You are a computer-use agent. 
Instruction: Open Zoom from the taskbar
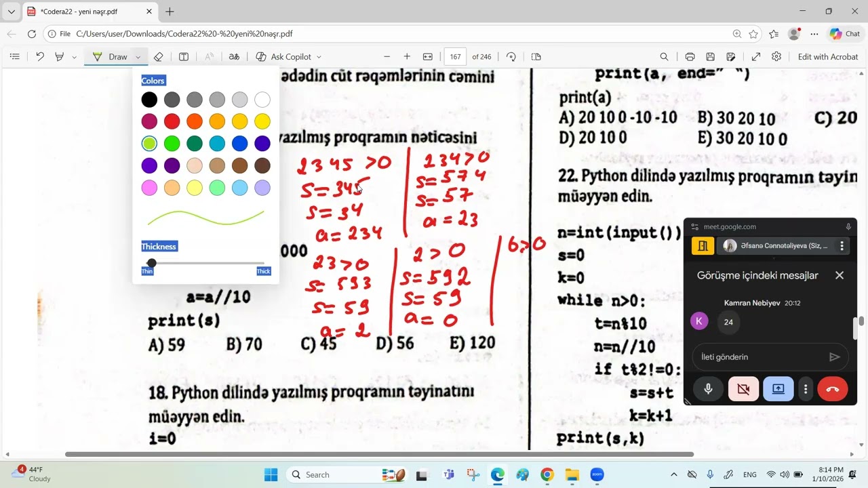pos(597,474)
